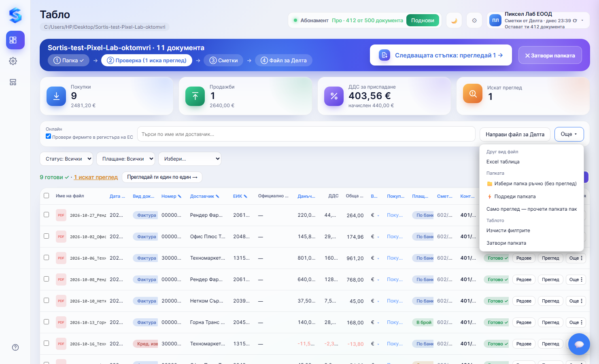Open the layout panels icon in the sidebar
Screen dimensions: 599x364
coord(13,82)
